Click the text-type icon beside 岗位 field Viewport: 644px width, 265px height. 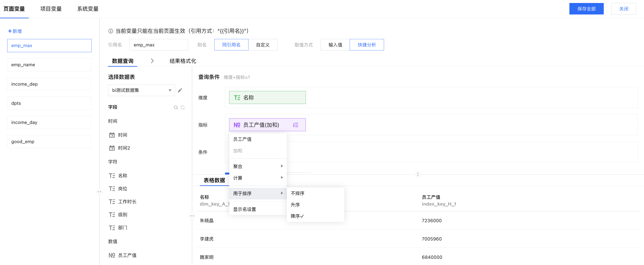[112, 189]
